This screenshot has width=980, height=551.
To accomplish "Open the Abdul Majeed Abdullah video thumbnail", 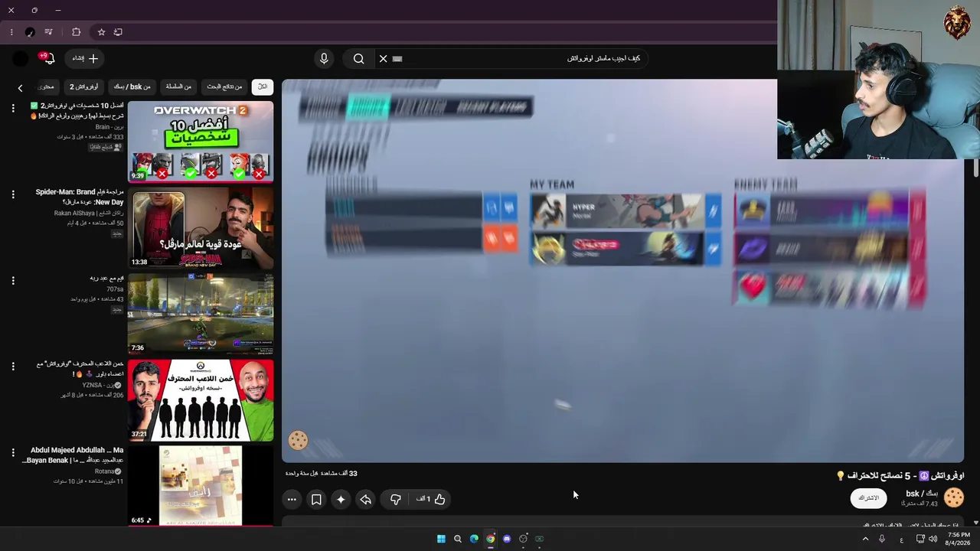I will [x=201, y=486].
